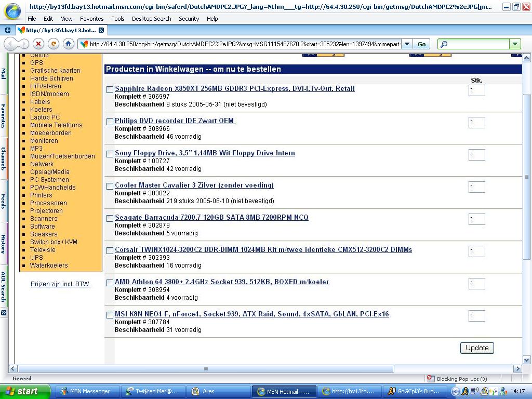Tick the Cooler Master Cavalier 3 checkbox
Viewport: 532px width, 399px height.
110,187
